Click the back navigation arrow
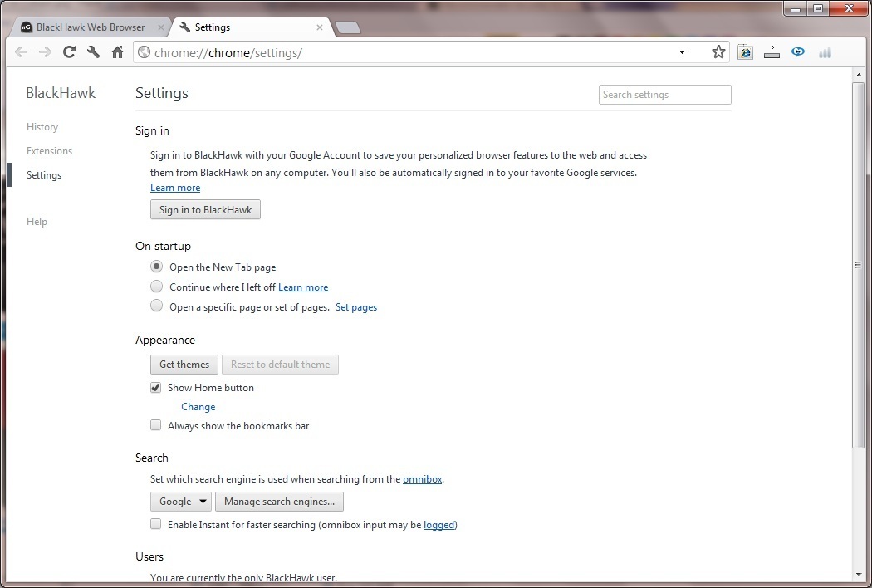The height and width of the screenshot is (588, 872). pyautogui.click(x=21, y=52)
